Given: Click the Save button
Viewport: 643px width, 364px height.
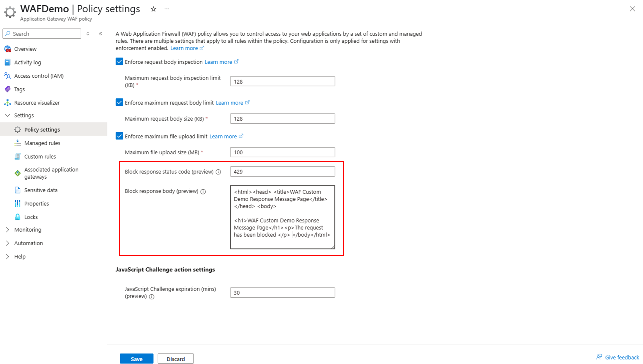Looking at the screenshot, I should pyautogui.click(x=136, y=358).
